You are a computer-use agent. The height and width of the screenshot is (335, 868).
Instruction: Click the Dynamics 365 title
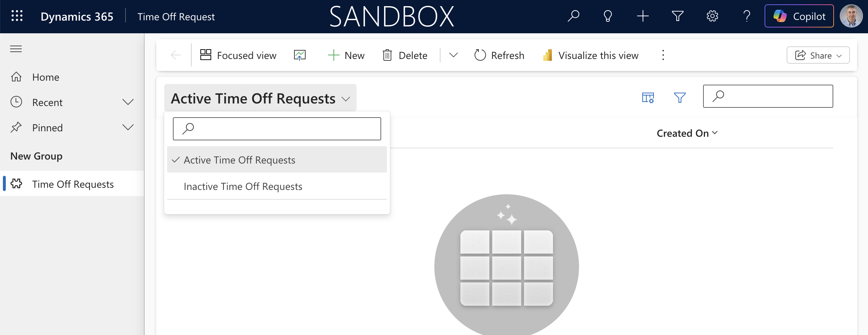pyautogui.click(x=77, y=17)
